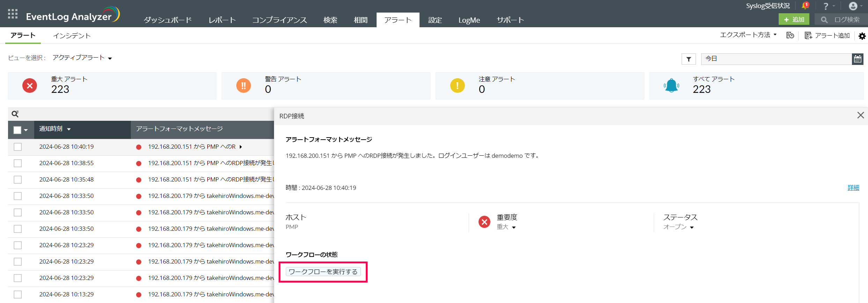Viewport: 868px width, 303px height.
Task: Click the ワークフローを実行する button
Action: tap(323, 272)
